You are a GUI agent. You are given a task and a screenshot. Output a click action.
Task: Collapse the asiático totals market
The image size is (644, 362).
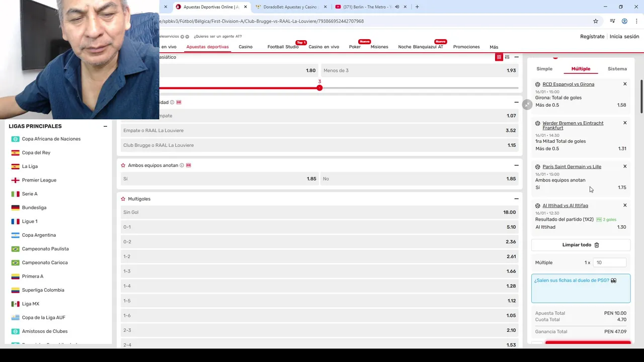pos(516,57)
